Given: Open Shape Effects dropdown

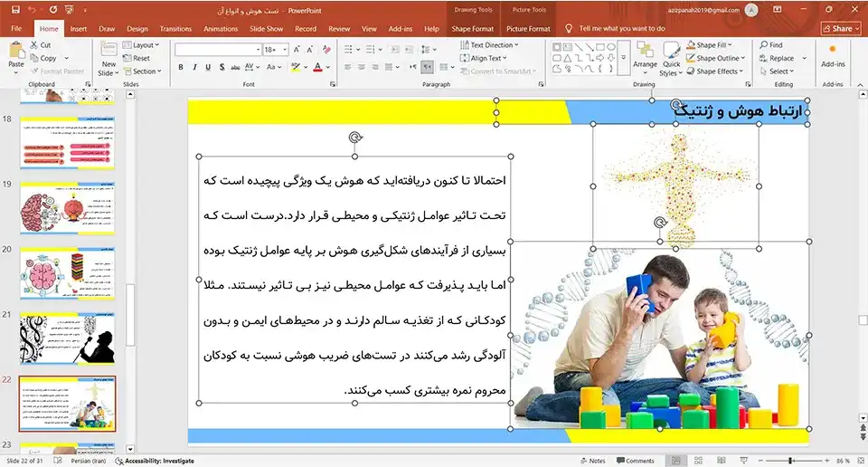Looking at the screenshot, I should pos(714,71).
